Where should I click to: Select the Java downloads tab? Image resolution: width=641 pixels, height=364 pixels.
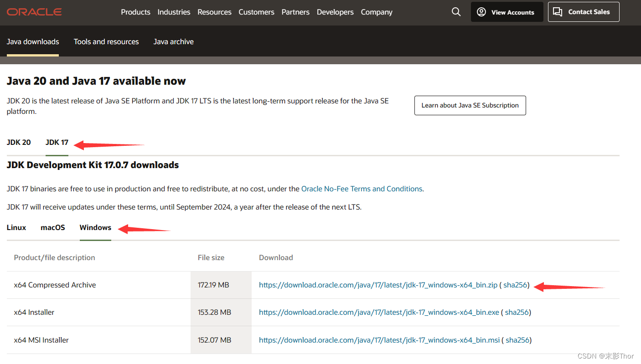(x=33, y=41)
